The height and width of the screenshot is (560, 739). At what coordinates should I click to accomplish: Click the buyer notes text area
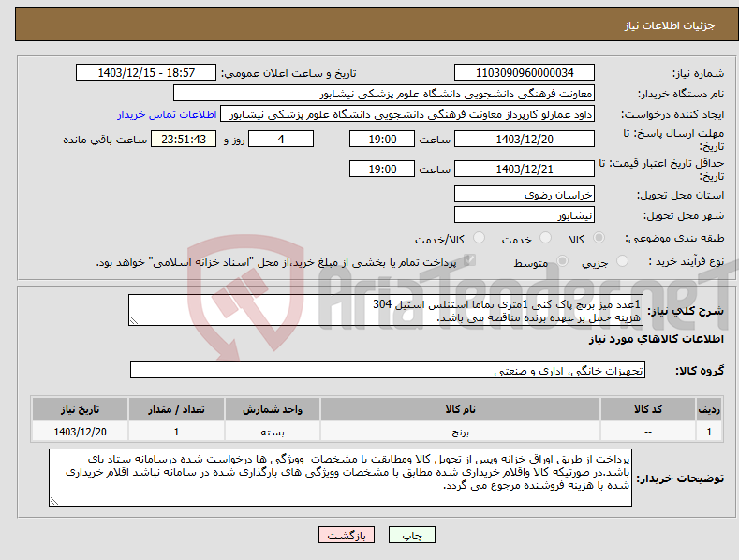click(x=340, y=478)
